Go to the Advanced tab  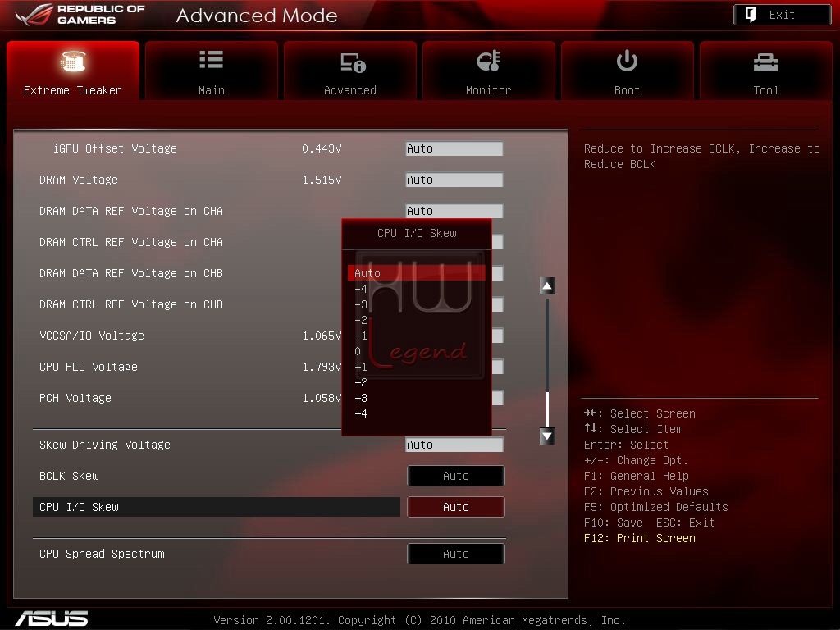pyautogui.click(x=350, y=71)
